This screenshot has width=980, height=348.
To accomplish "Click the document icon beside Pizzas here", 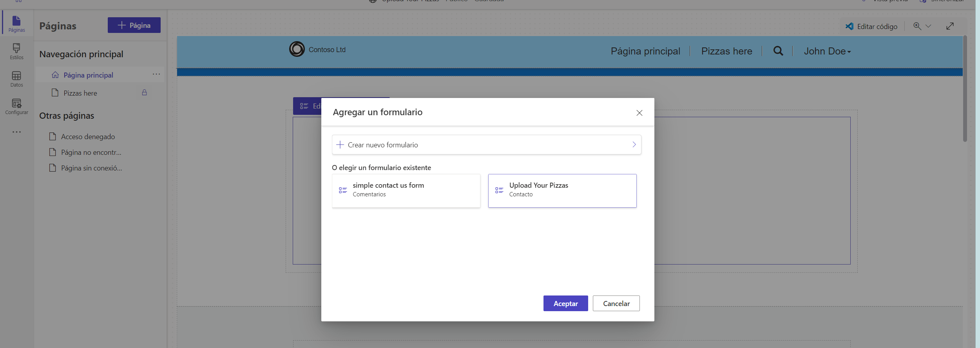I will coord(55,93).
